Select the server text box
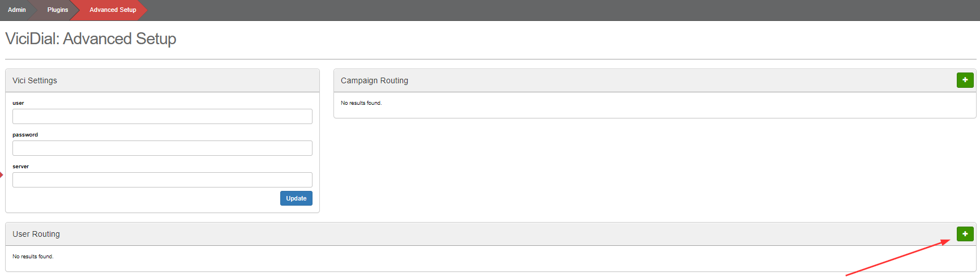This screenshot has width=980, height=277. tap(162, 180)
